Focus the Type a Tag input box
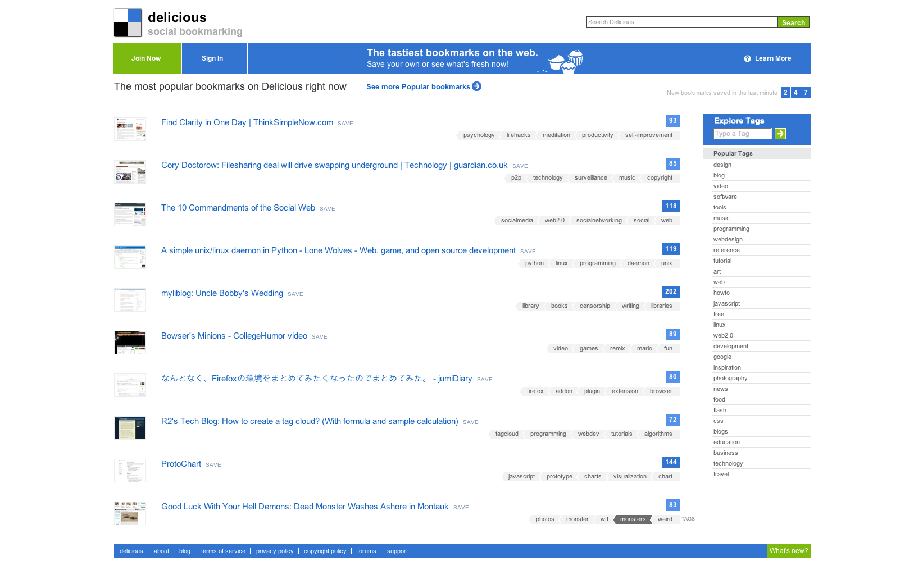The width and height of the screenshot is (923, 588). (743, 134)
